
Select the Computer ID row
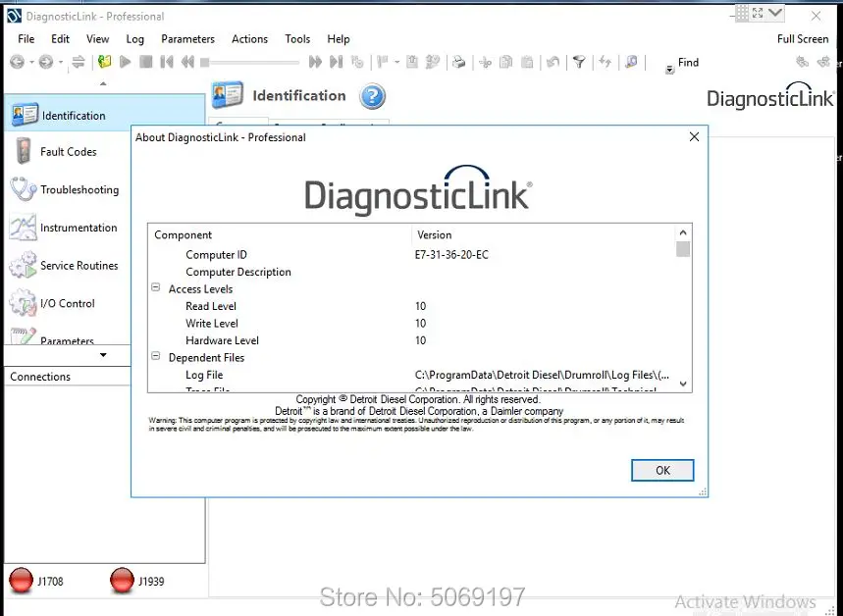(x=411, y=255)
